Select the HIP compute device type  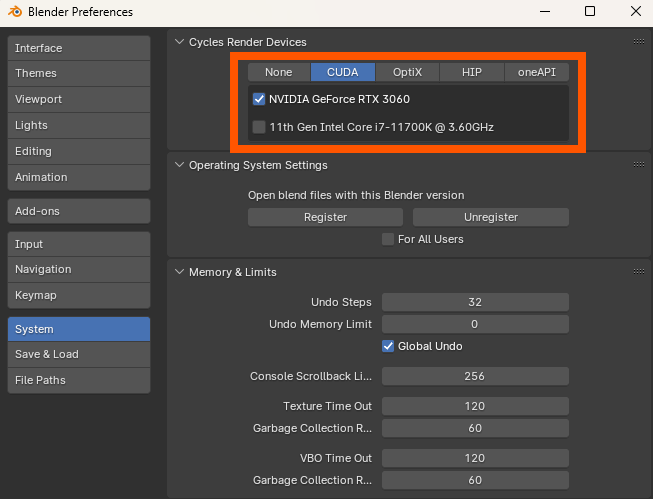click(x=472, y=72)
